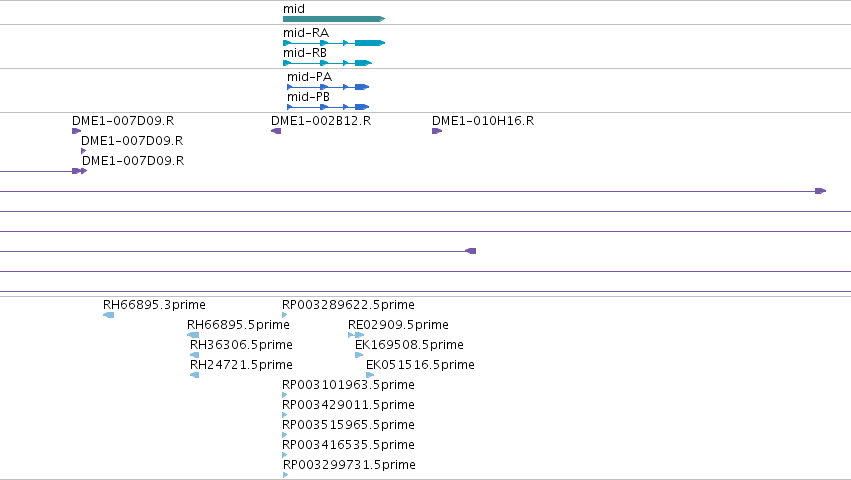Select the blue arrows under RE02909.5prime
Viewport: 851px width, 480px height.
pos(356,335)
